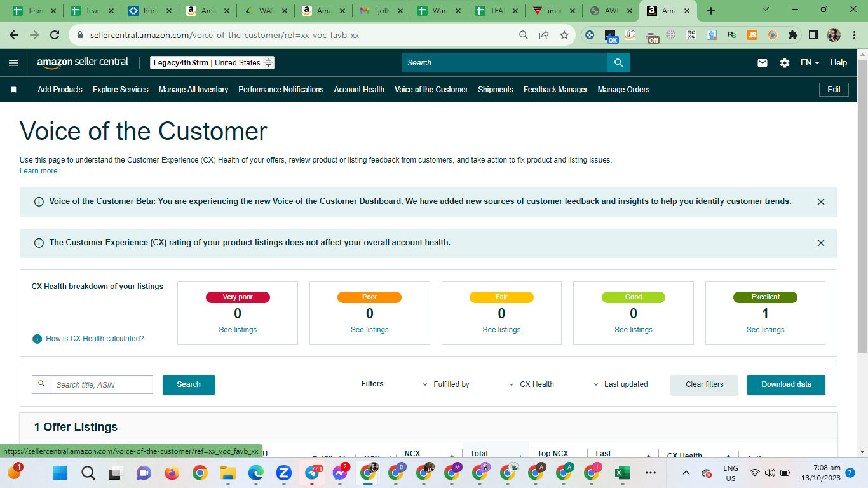
Task: Click the Chrome profile avatar
Action: tap(834, 36)
